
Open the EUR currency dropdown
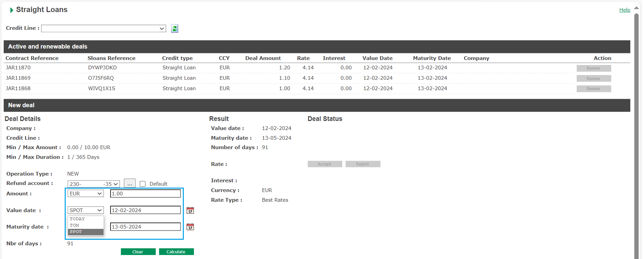coord(86,194)
